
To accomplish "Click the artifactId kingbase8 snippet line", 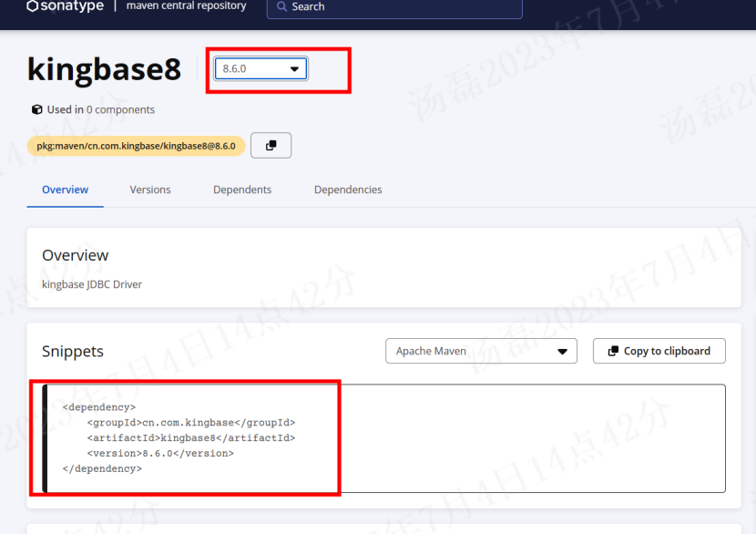I will 191,438.
